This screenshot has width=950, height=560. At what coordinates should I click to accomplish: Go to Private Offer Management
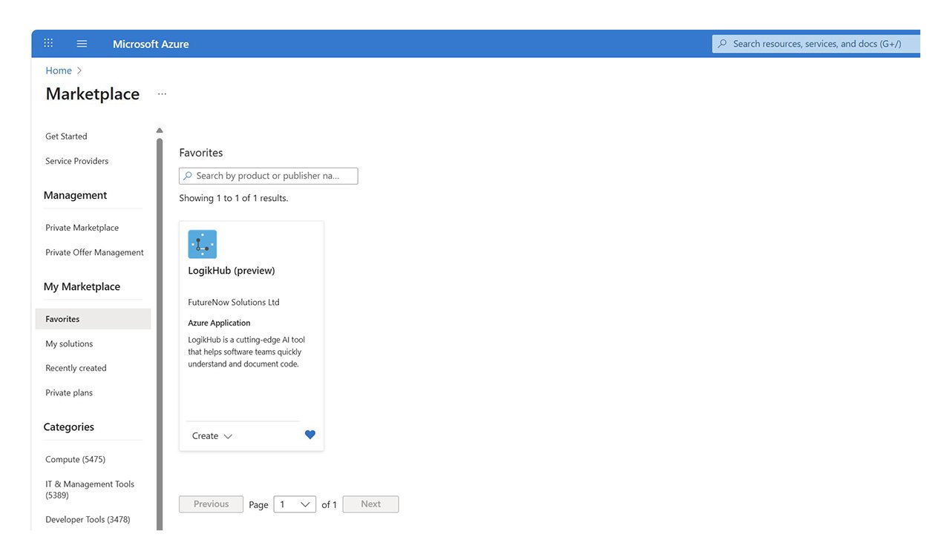tap(94, 252)
